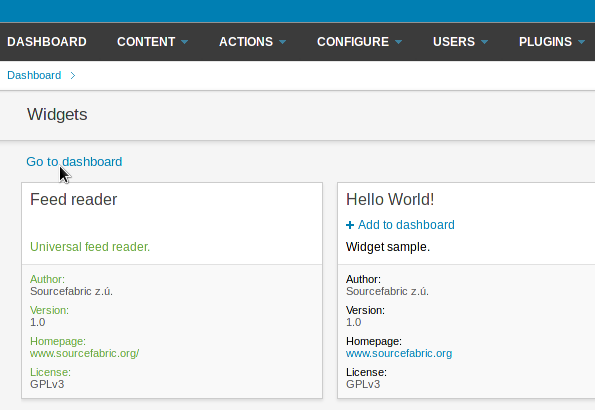595x410 pixels.
Task: Open Feed reader homepage www.sourcefabric.org/ link
Action: tap(85, 353)
